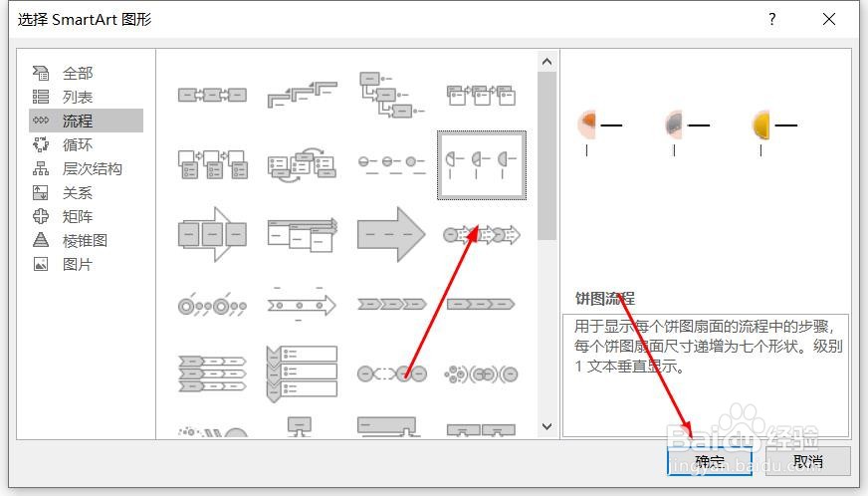Choose the Chevron List layout with three rows
The width and height of the screenshot is (868, 496).
(213, 374)
